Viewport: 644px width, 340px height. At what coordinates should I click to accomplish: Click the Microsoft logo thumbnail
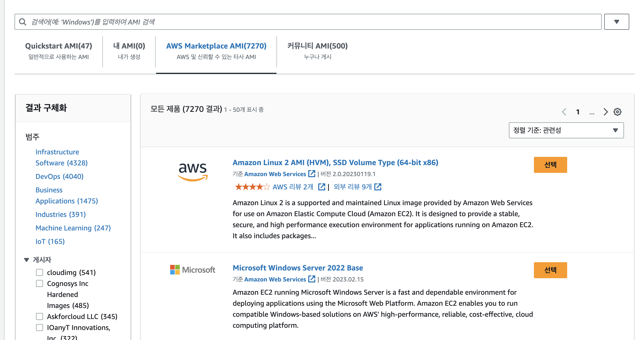click(193, 270)
